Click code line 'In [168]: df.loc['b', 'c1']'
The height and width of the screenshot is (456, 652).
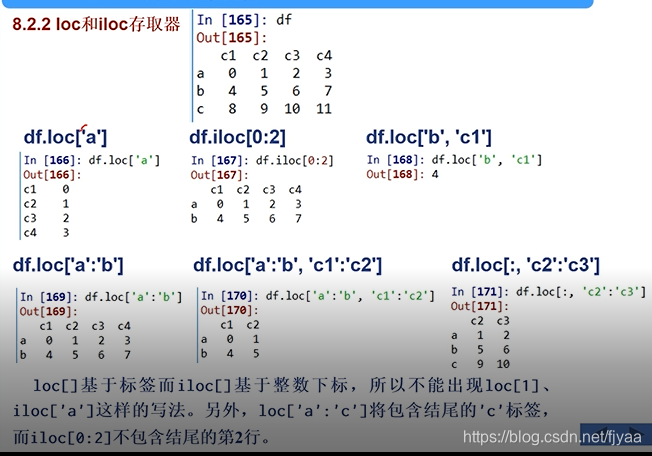click(x=454, y=160)
